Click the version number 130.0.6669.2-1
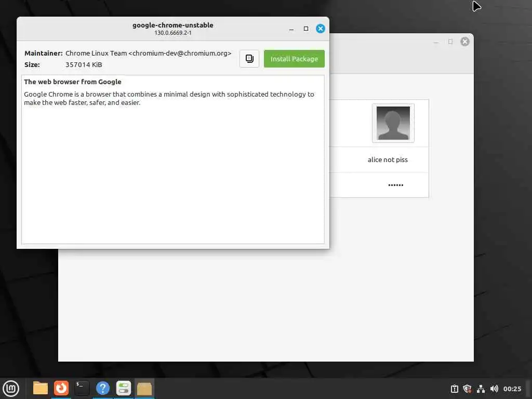Image resolution: width=532 pixels, height=399 pixels. click(x=173, y=33)
